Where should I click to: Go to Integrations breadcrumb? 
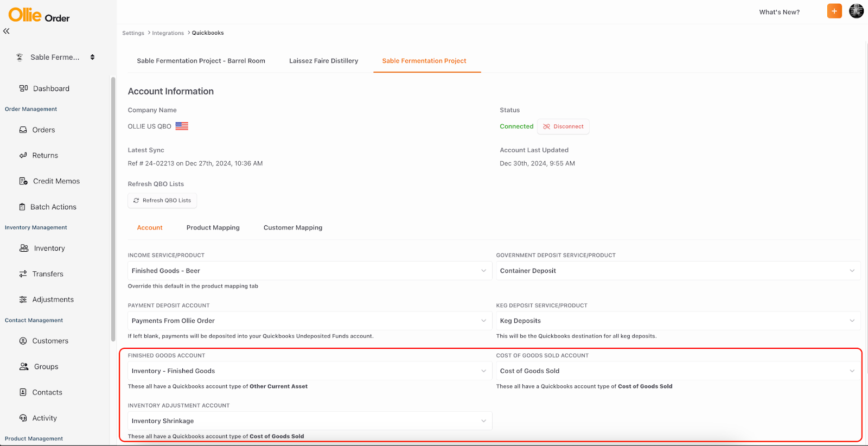click(168, 33)
